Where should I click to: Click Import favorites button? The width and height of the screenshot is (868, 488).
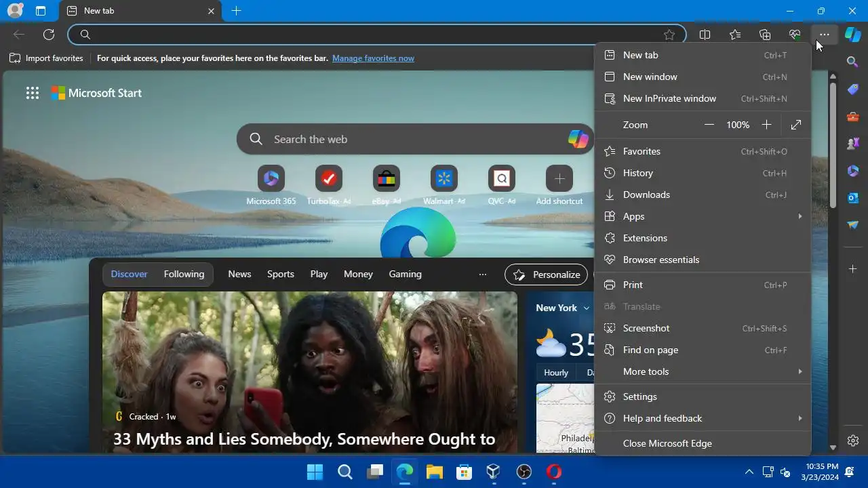click(46, 58)
